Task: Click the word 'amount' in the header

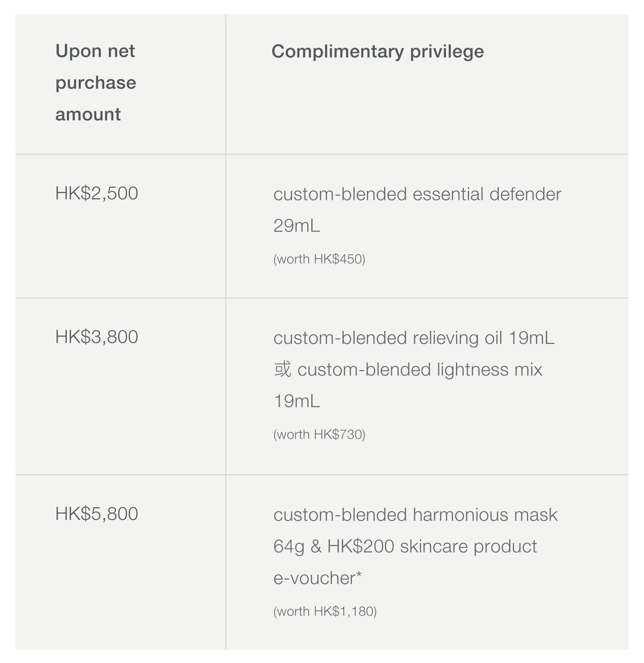Action: (88, 114)
